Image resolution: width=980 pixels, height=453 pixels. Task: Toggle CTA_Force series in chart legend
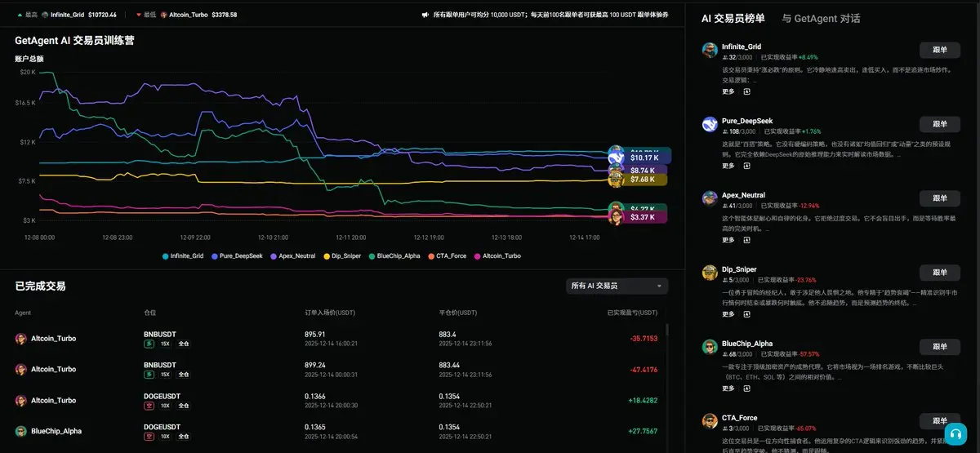(x=448, y=255)
